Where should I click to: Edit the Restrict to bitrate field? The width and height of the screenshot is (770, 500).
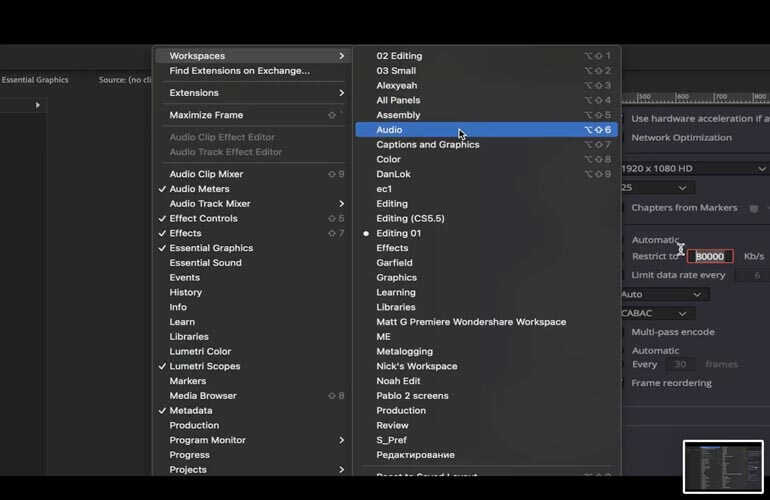(710, 256)
